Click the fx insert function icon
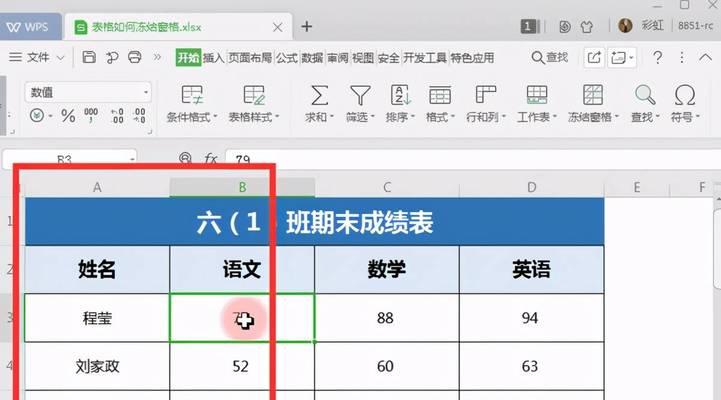Screen dimensions: 721x400 [x=211, y=159]
